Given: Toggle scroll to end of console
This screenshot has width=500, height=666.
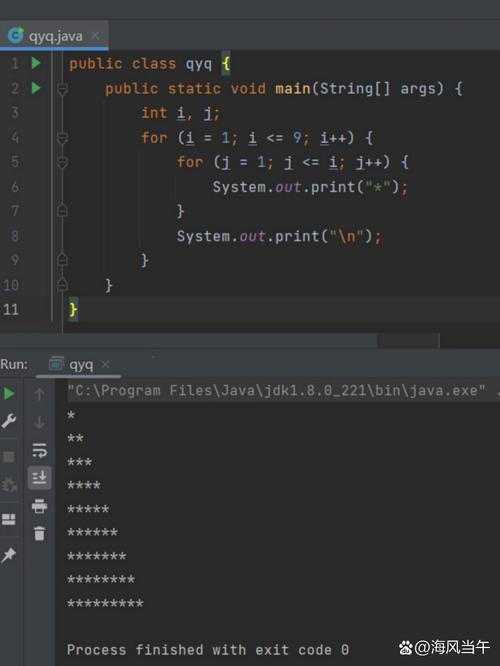Looking at the screenshot, I should pos(40,478).
